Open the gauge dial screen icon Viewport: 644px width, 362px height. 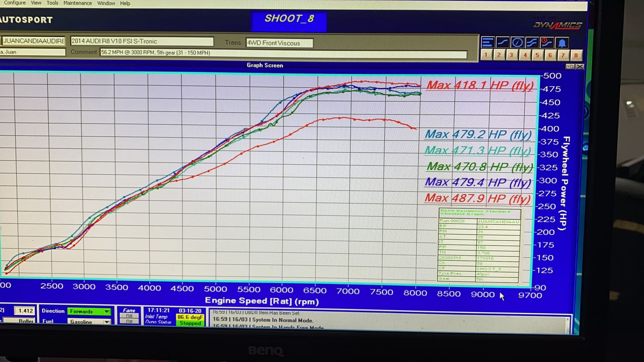[518, 42]
